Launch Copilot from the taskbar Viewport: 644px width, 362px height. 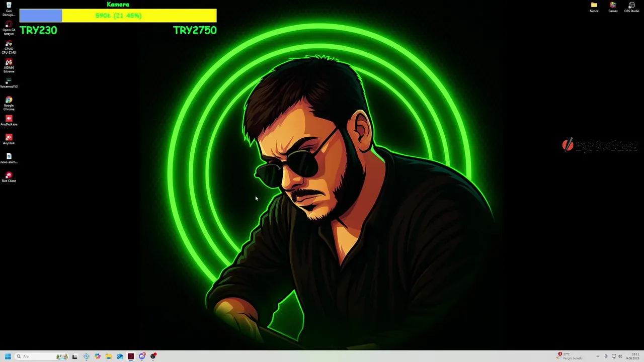click(x=98, y=356)
